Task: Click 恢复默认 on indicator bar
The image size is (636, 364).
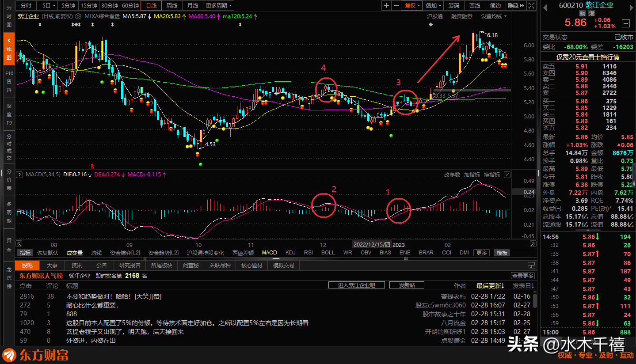Action: point(48,253)
